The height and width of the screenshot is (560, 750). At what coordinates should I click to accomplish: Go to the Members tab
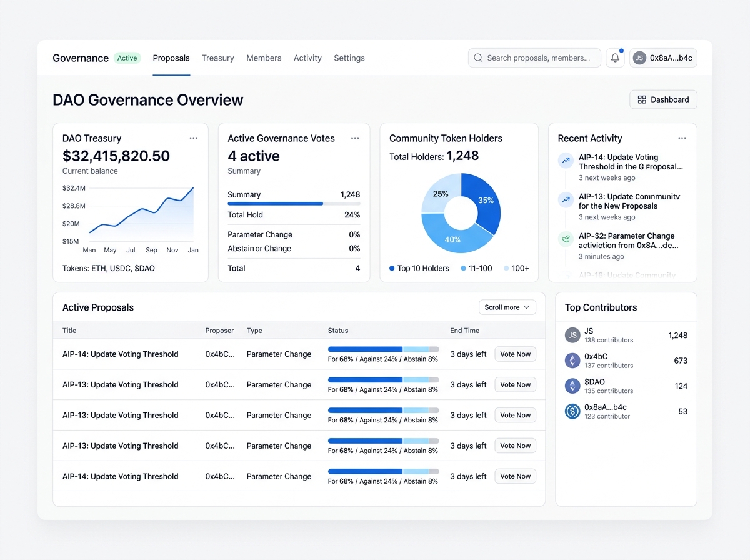264,58
